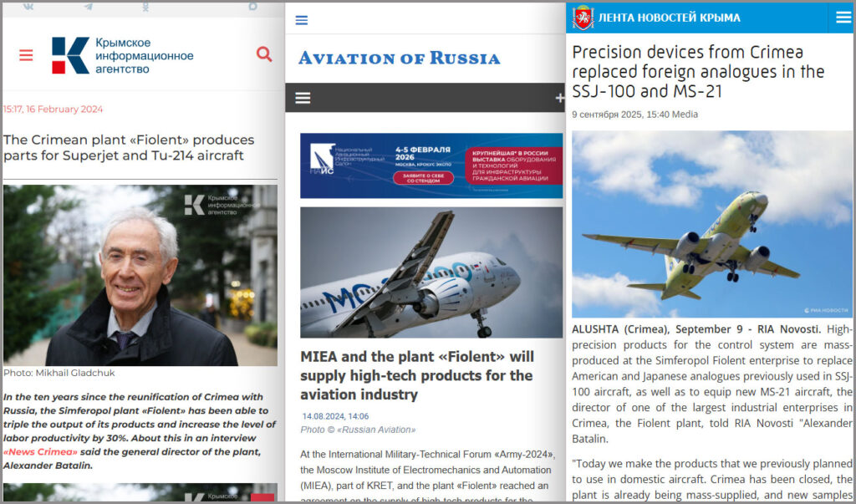Open headline MIEA and plant Fiolent will supply
856x504 pixels.
(x=417, y=375)
